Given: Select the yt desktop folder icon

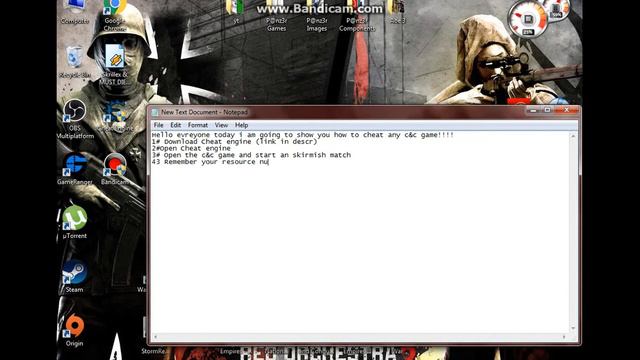Looking at the screenshot, I should click(x=236, y=11).
